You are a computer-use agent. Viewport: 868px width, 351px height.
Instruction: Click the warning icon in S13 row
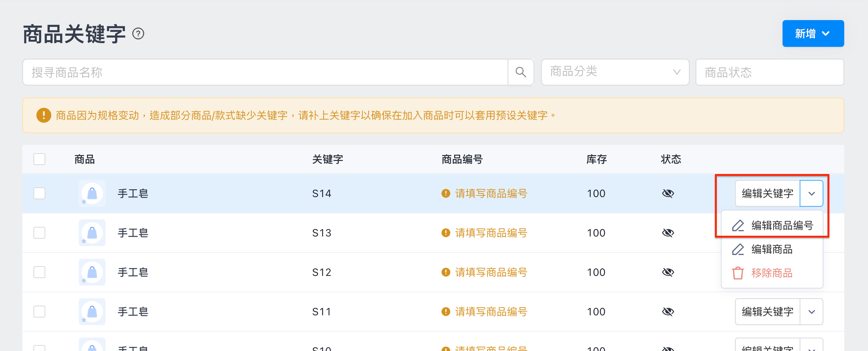pos(446,233)
